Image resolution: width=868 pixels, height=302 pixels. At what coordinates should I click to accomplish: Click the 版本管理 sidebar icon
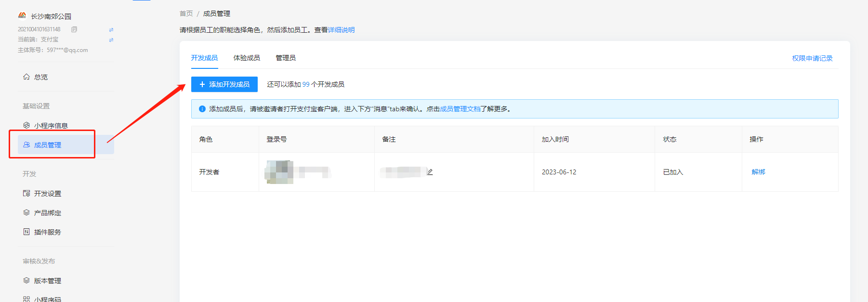[x=26, y=281]
